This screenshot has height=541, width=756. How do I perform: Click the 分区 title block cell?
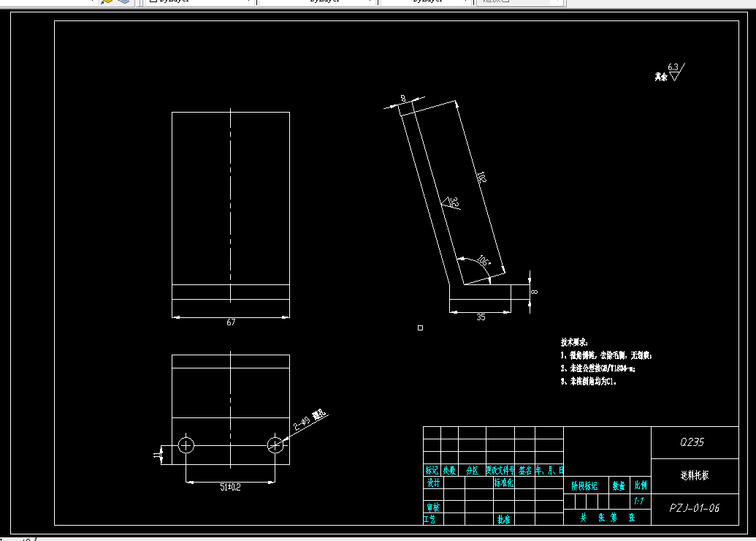472,469
